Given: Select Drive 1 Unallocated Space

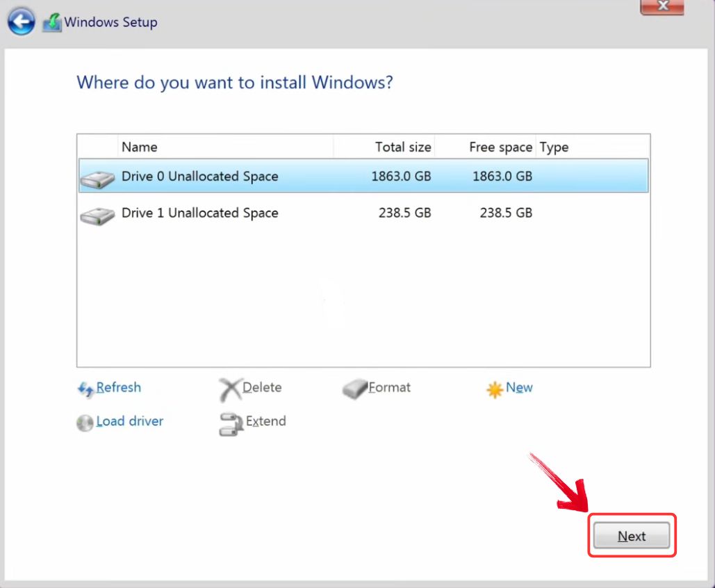Looking at the screenshot, I should click(278, 213).
